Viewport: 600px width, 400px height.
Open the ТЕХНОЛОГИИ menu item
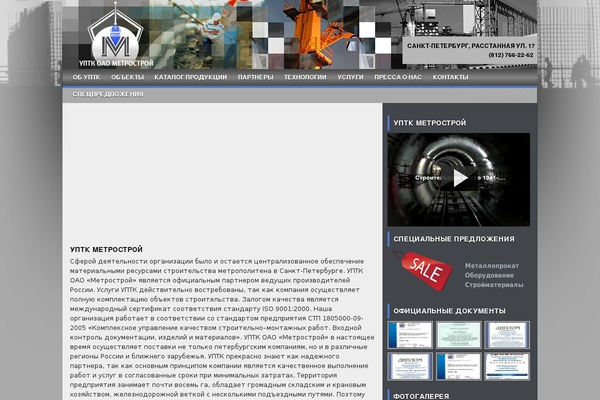point(305,77)
